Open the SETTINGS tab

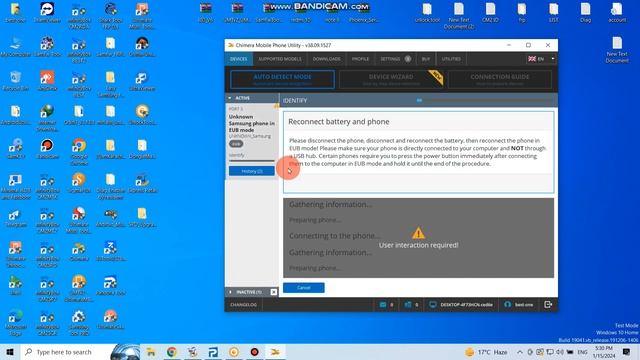point(391,59)
